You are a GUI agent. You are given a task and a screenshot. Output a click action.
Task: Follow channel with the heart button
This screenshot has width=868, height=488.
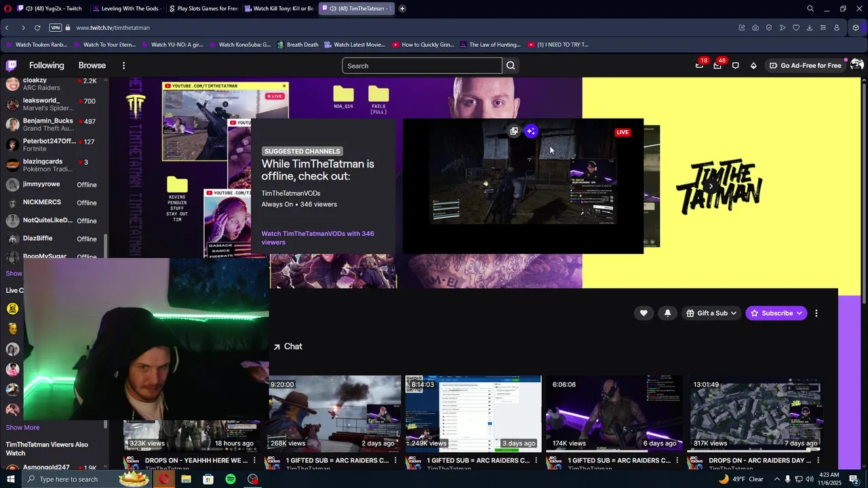(x=644, y=313)
